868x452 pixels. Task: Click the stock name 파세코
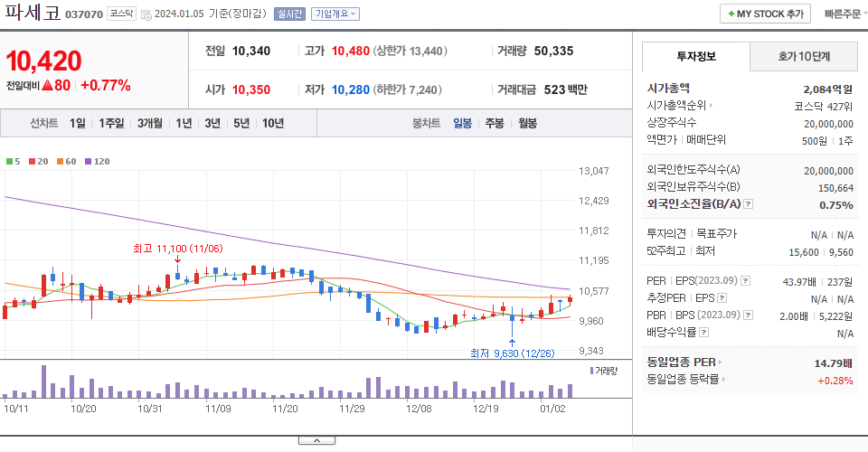pos(33,13)
